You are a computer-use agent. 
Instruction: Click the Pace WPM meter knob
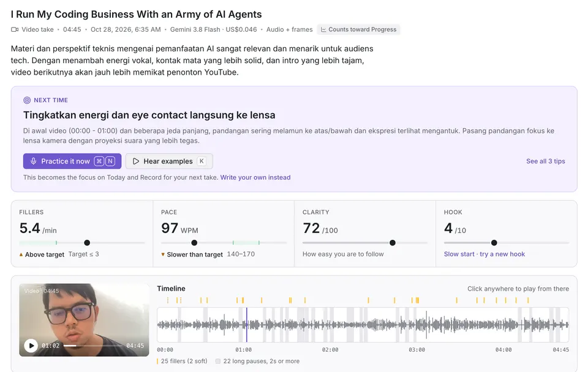click(x=194, y=243)
